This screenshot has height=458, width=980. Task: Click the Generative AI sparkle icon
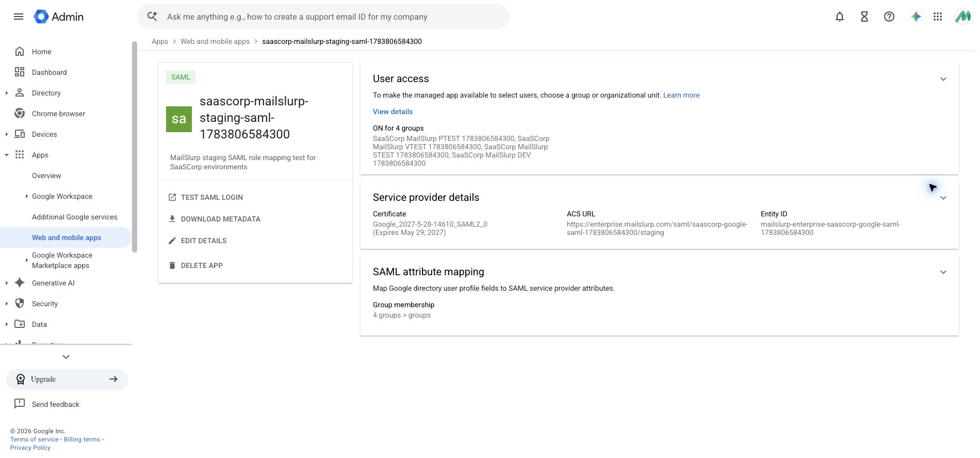coord(20,283)
